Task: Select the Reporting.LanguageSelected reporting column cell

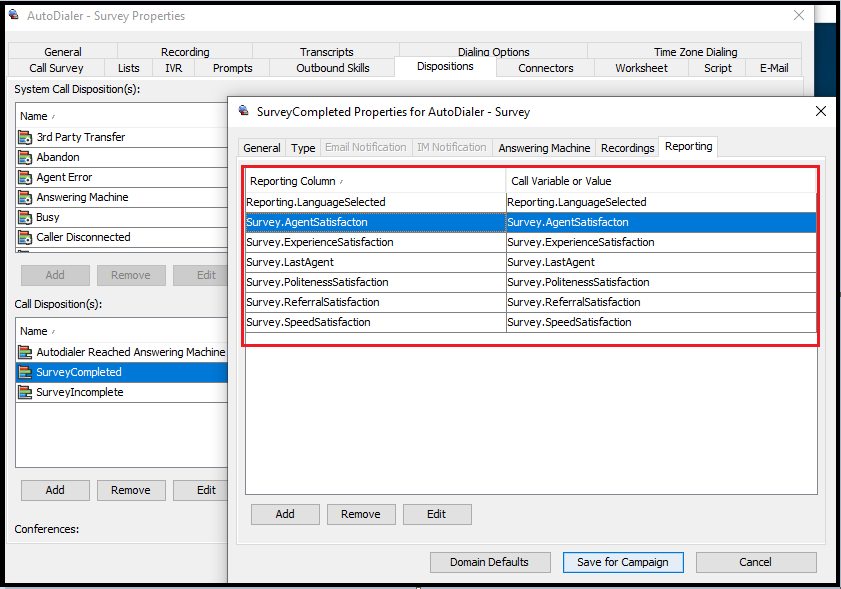Action: point(375,202)
